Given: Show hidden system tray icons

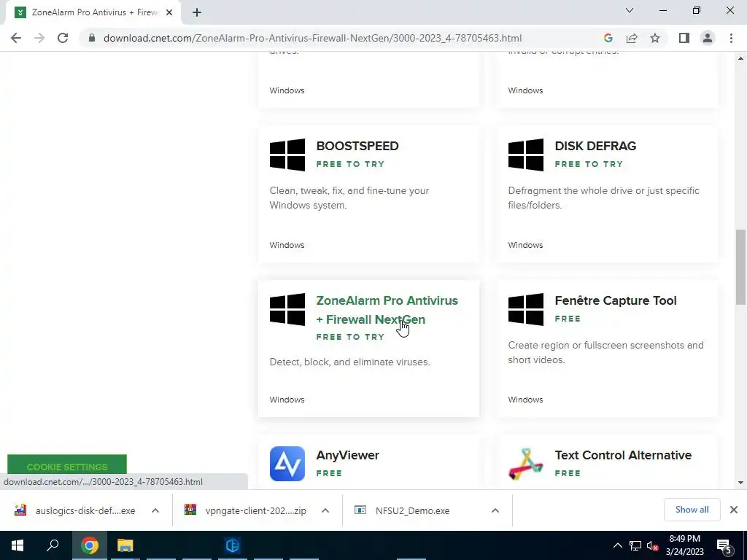Looking at the screenshot, I should click(617, 545).
